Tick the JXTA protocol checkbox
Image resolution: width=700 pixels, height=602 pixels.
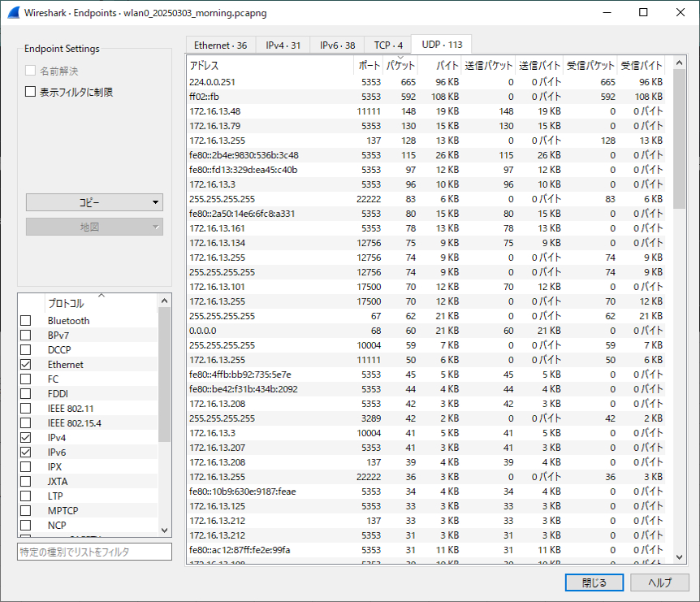pos(26,482)
